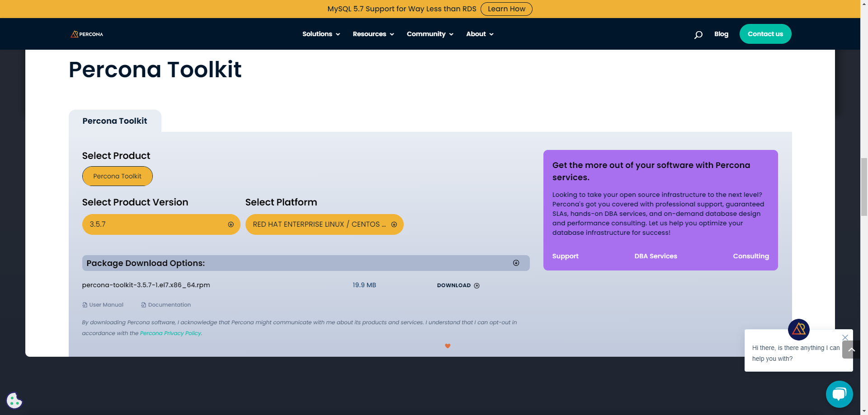Viewport: 868px width, 415px height.
Task: Click the Percona logo in header
Action: tap(87, 34)
